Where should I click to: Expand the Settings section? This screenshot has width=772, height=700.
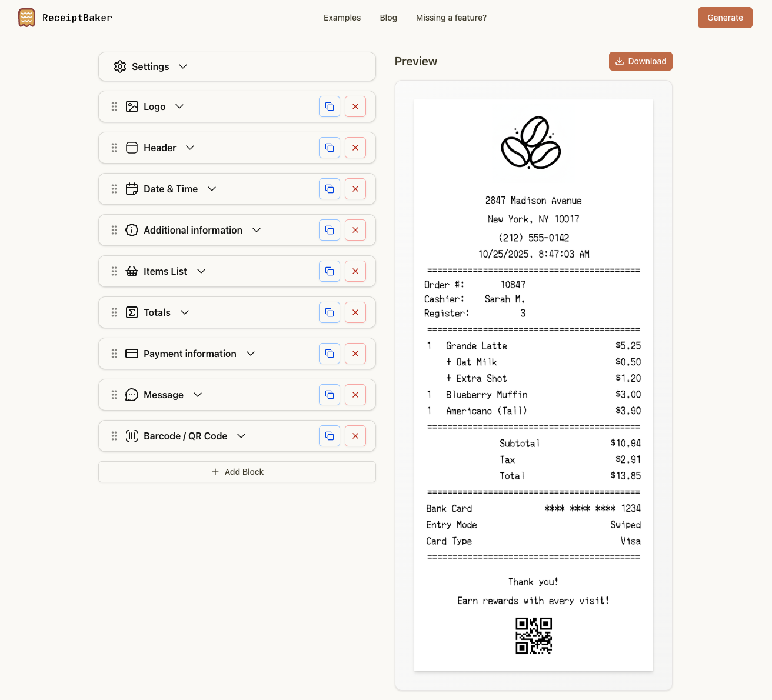(183, 66)
